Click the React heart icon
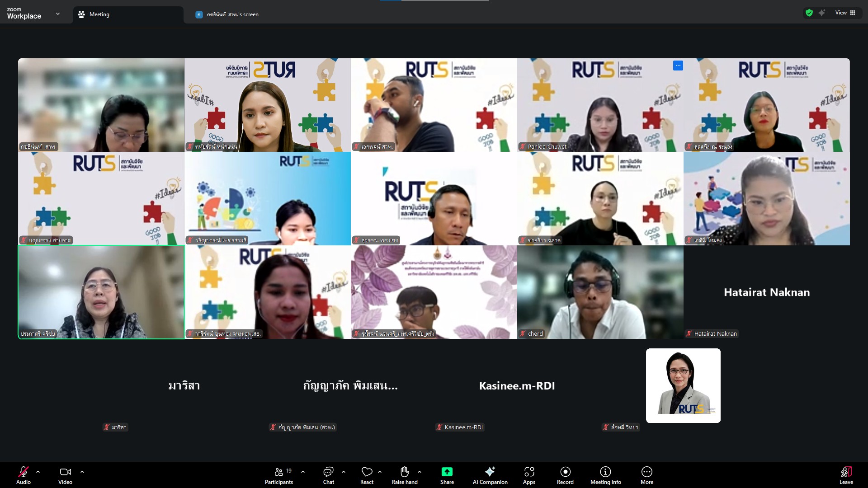This screenshot has width=868, height=488. (x=367, y=472)
